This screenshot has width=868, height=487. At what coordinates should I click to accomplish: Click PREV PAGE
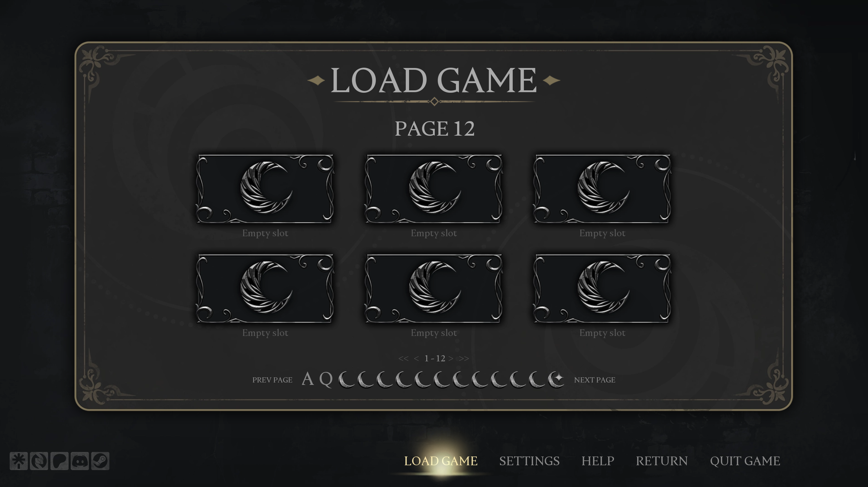tap(272, 380)
